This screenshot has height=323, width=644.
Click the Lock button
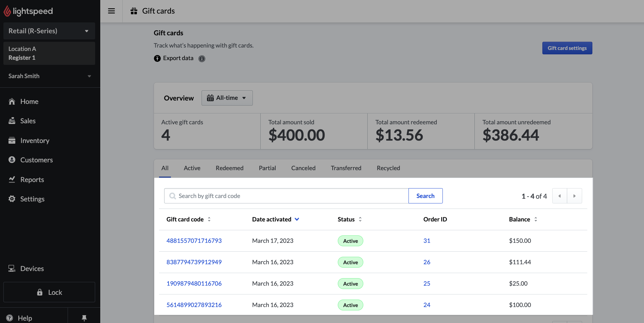(49, 292)
